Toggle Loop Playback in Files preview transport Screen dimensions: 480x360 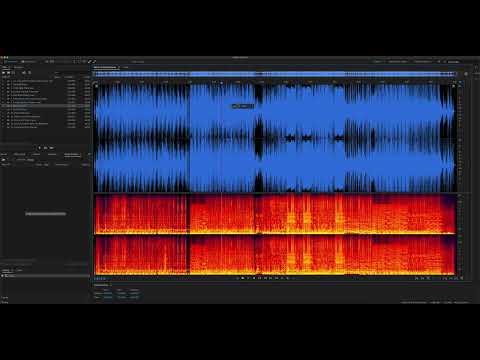(x=45, y=148)
